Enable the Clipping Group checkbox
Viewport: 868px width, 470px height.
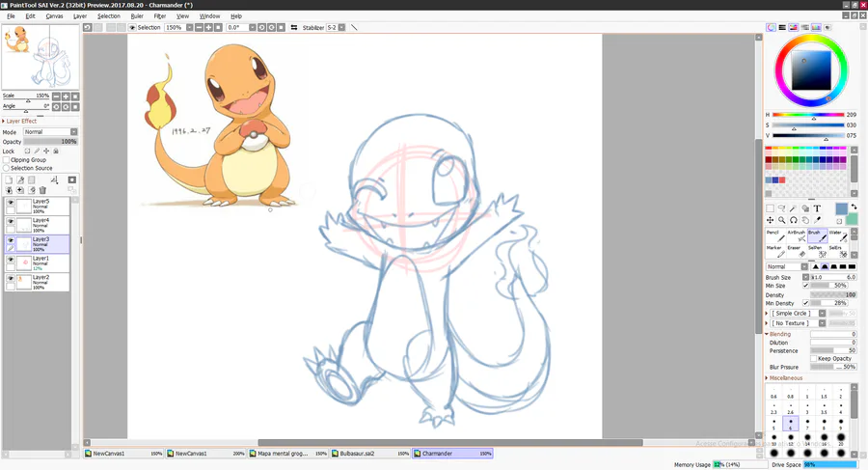pos(7,159)
